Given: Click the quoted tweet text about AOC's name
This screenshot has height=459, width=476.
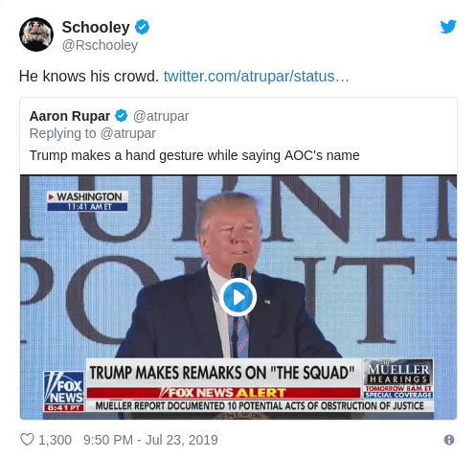Looking at the screenshot, I should tap(194, 155).
